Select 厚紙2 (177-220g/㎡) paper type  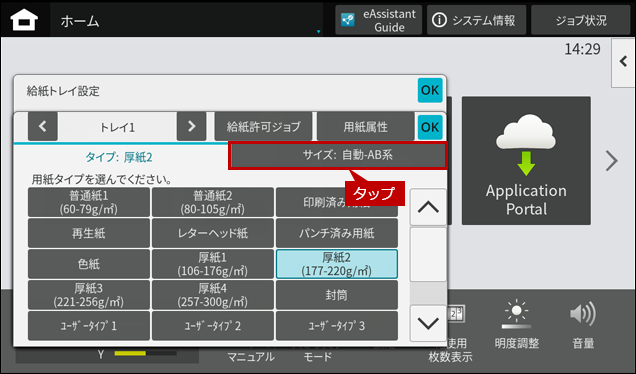tap(337, 264)
